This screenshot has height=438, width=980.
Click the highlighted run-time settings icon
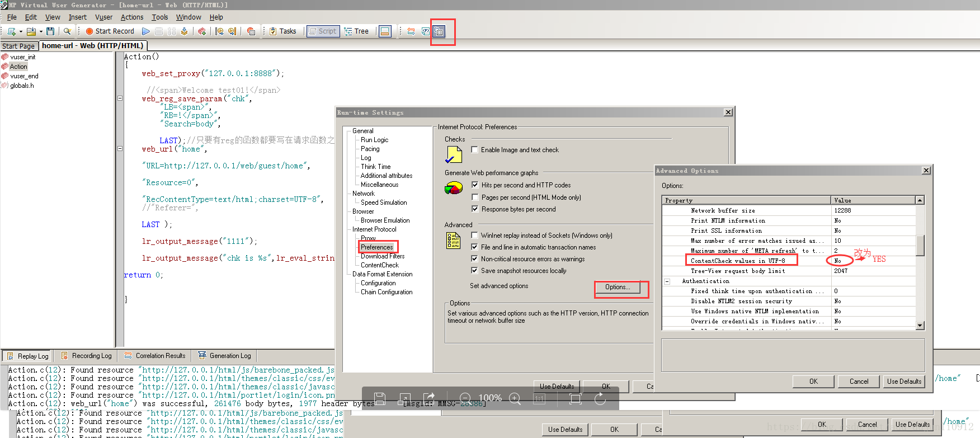(440, 31)
